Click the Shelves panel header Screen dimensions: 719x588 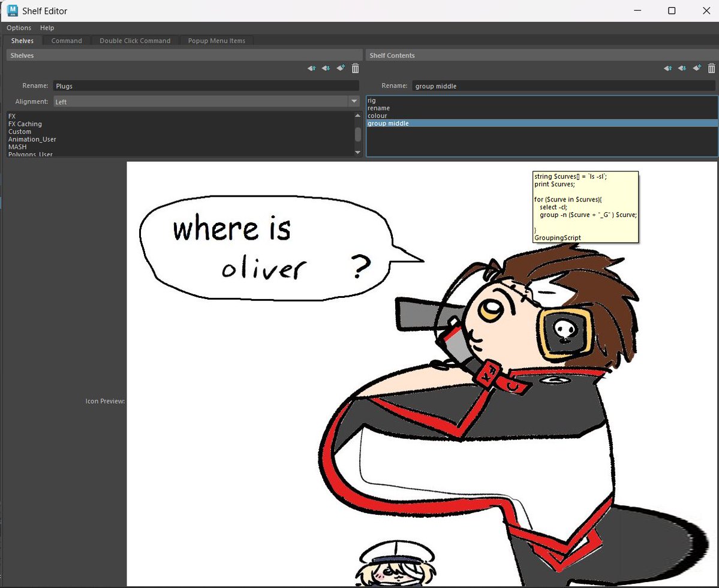coord(184,56)
